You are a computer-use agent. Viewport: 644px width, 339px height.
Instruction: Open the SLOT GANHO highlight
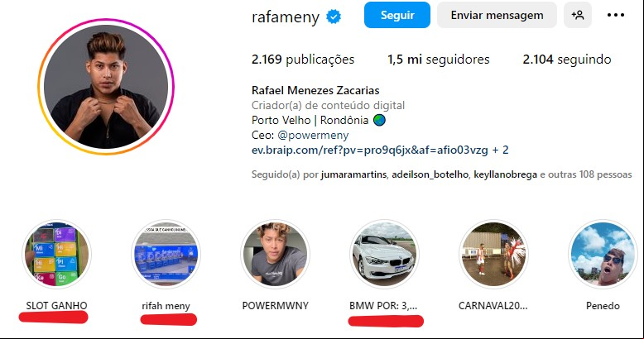tap(56, 254)
